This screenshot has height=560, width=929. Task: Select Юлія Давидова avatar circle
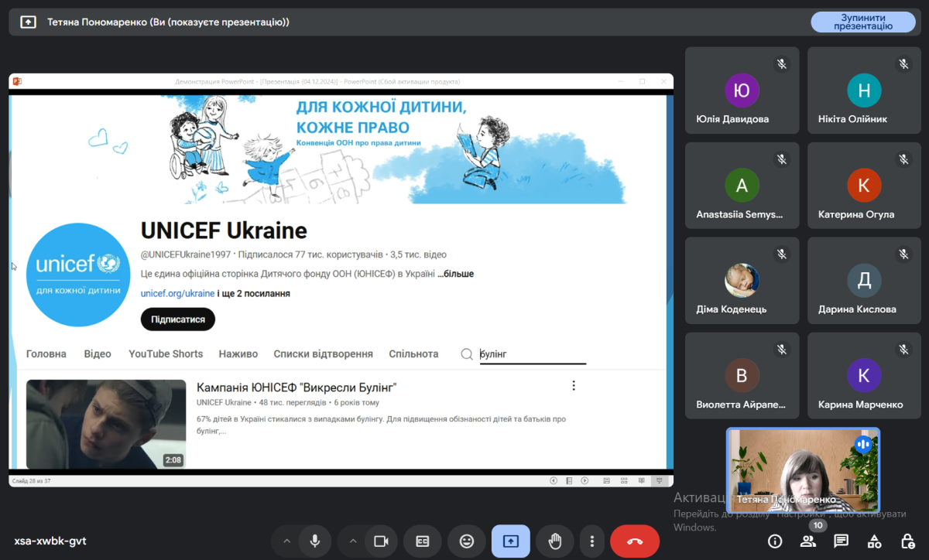click(742, 90)
